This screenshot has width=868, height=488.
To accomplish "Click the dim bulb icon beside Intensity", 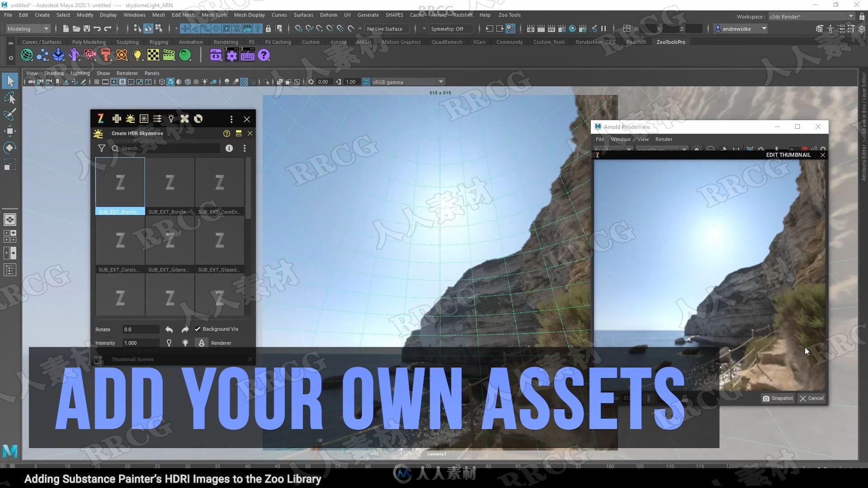I will coord(169,343).
